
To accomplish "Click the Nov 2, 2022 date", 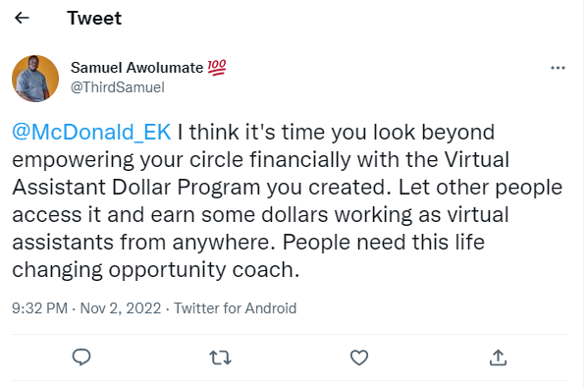I will [x=121, y=308].
